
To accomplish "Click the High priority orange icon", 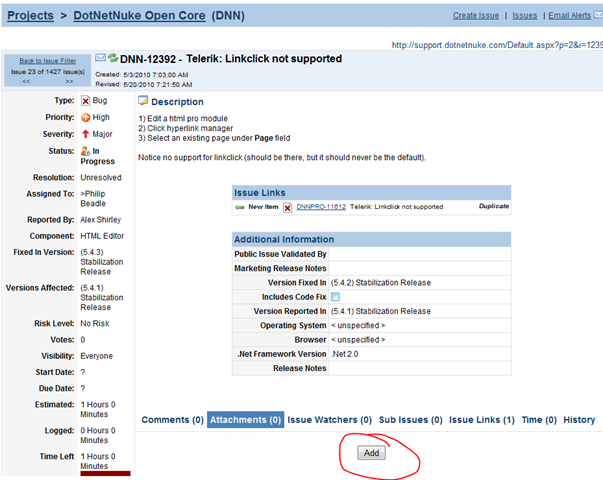I will tap(85, 118).
